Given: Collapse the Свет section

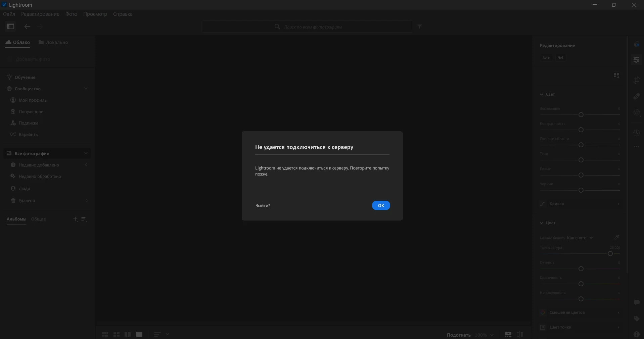Looking at the screenshot, I should point(542,94).
